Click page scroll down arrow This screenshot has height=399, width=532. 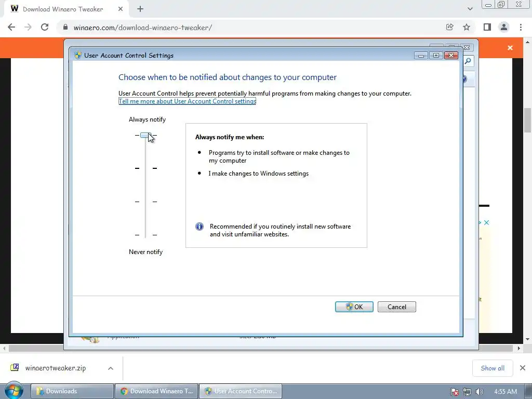click(x=527, y=339)
